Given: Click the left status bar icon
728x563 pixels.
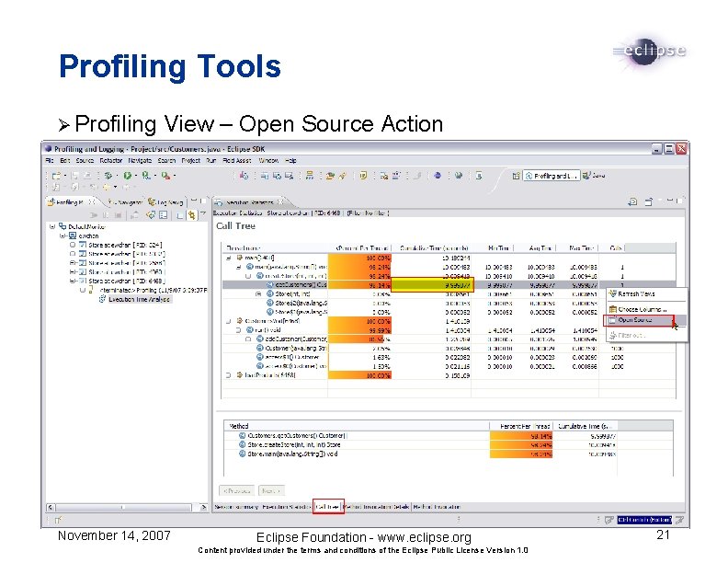Looking at the screenshot, I should (x=58, y=520).
